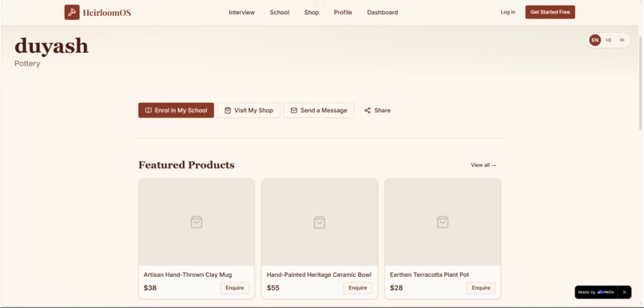Click Enrol in My School button
The width and height of the screenshot is (644, 308).
coord(176,110)
